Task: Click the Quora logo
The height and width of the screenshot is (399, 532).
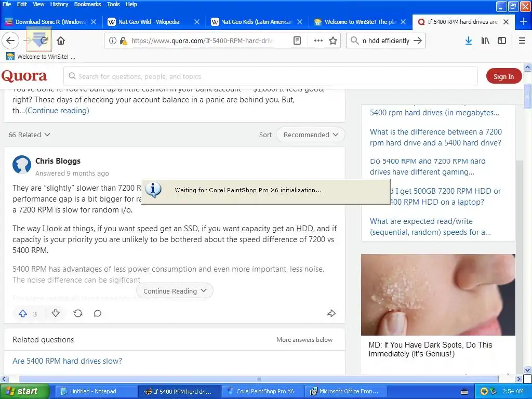Action: pyautogui.click(x=24, y=76)
